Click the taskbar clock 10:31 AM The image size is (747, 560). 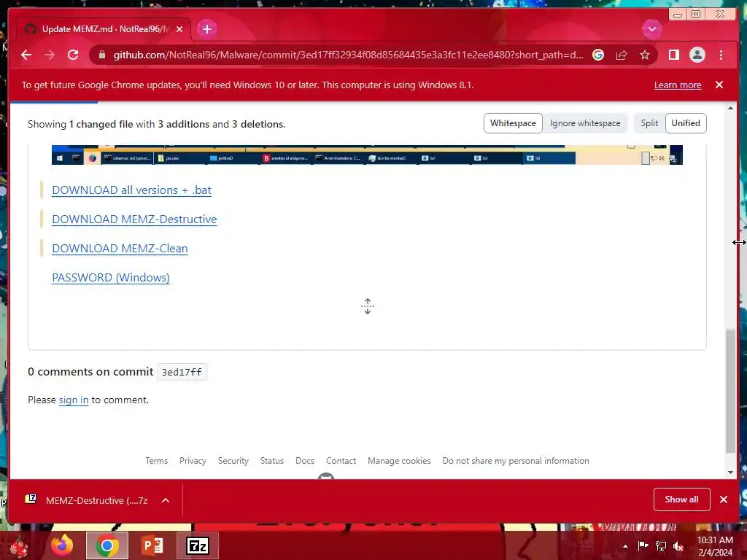[715, 540]
